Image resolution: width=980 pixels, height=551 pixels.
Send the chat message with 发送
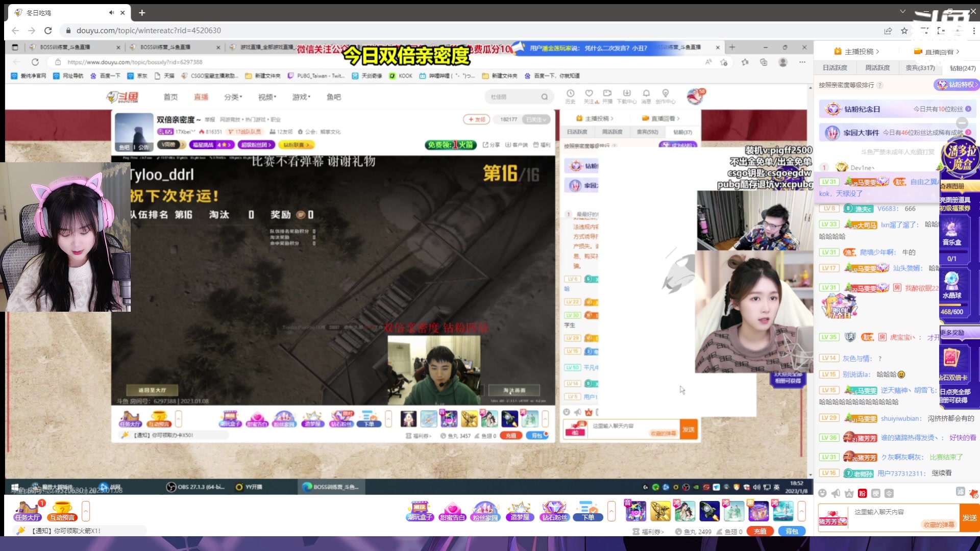pos(969,517)
